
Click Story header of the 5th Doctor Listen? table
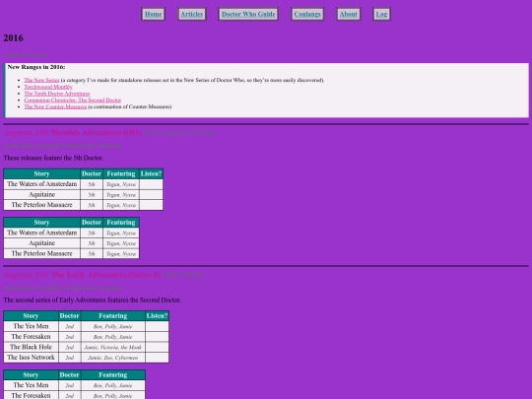pos(42,173)
